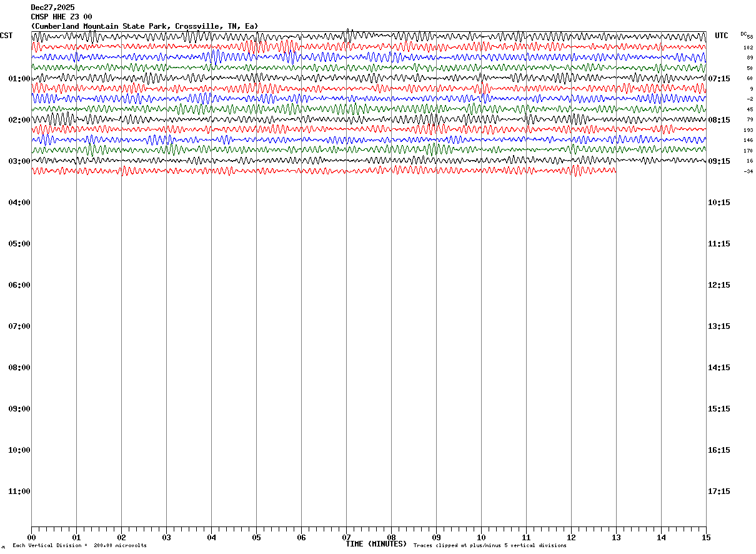Click the DC offset value 193

(x=748, y=130)
